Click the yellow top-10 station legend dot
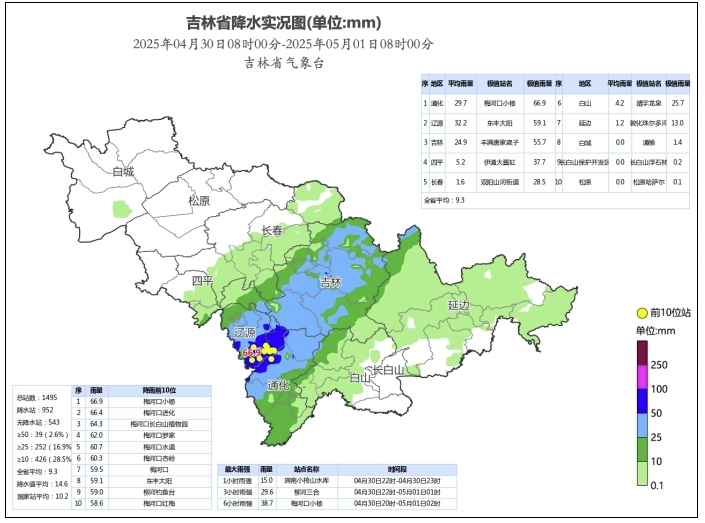This screenshot has height=523, width=705. (x=641, y=313)
